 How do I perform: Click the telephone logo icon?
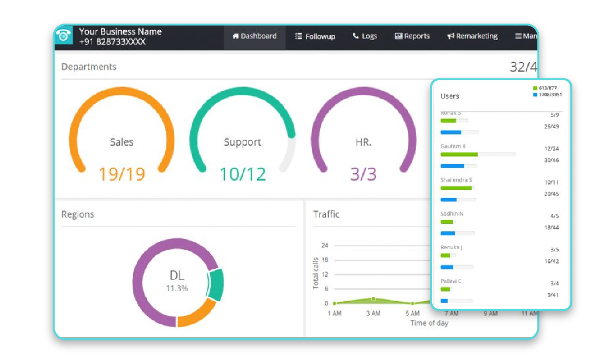click(64, 36)
